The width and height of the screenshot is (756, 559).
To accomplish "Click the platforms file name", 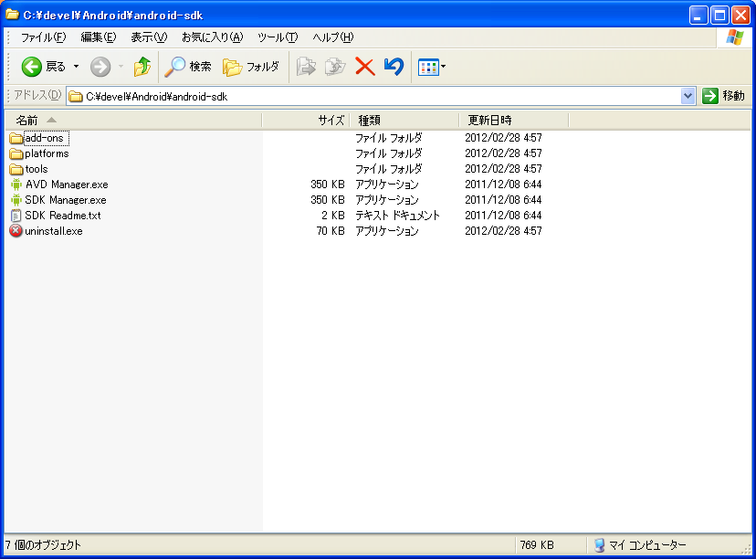I will [47, 153].
